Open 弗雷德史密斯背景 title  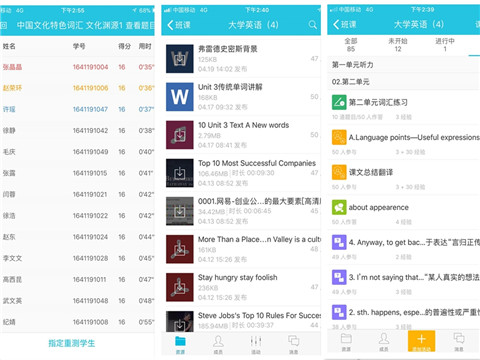tap(228, 49)
